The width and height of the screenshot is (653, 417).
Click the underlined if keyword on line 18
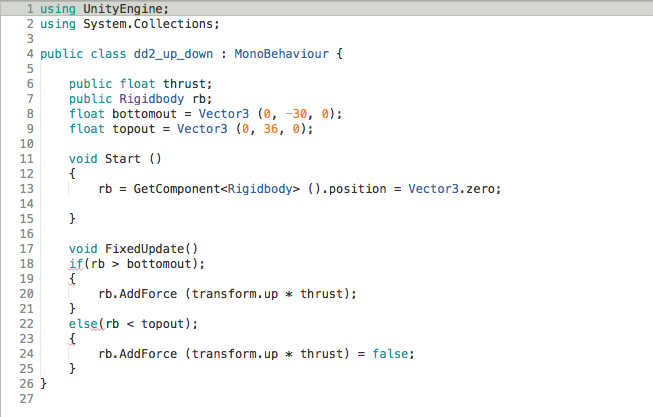[75, 263]
